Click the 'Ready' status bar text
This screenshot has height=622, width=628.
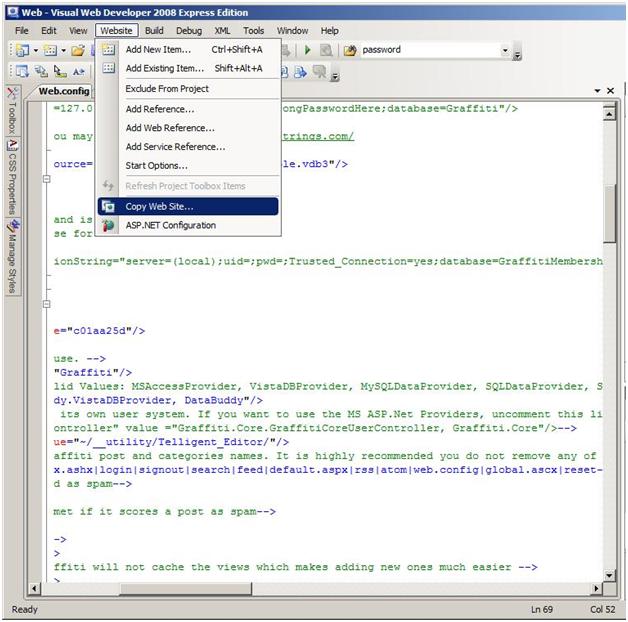click(x=24, y=609)
